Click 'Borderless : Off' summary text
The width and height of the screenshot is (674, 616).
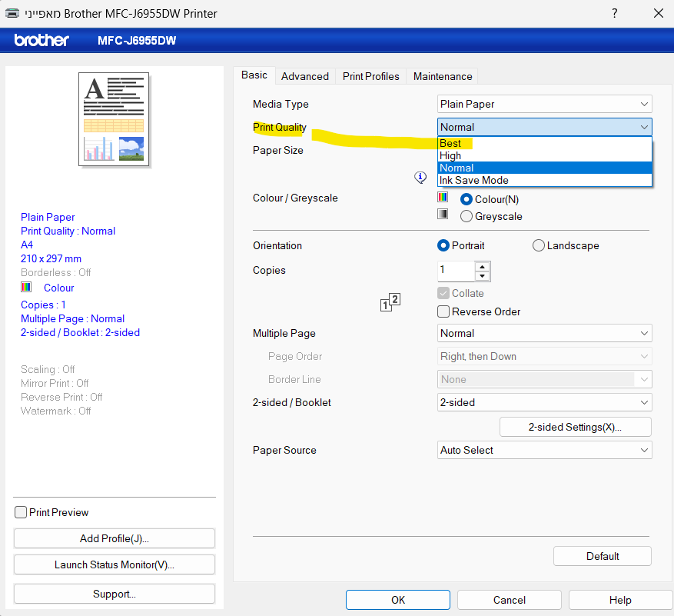(x=56, y=272)
